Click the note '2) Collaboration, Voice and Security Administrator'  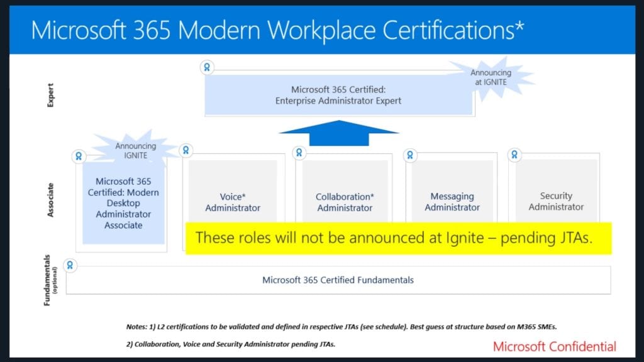(x=231, y=344)
